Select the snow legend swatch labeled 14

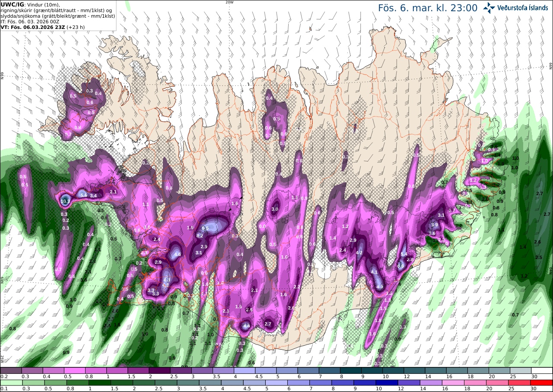[x=435, y=370]
